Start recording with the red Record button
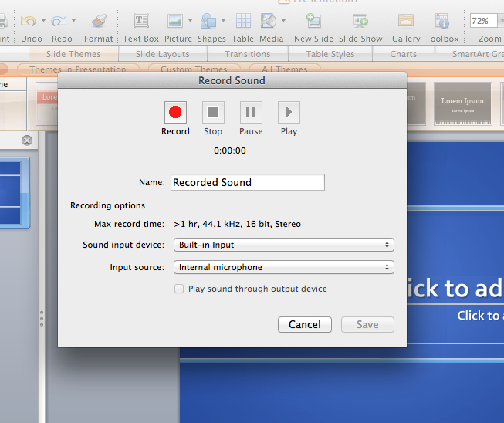Screen dimensions: 504x423 pyautogui.click(x=175, y=112)
